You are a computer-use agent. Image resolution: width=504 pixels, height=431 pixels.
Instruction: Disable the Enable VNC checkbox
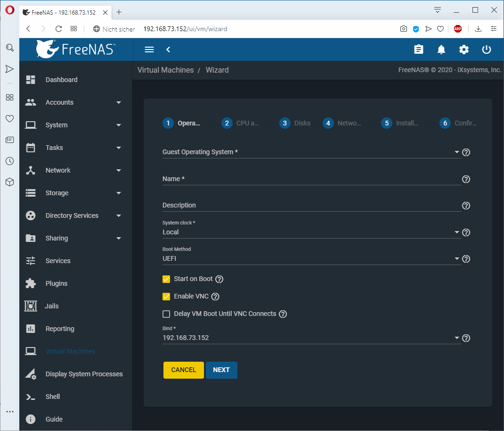pyautogui.click(x=166, y=296)
